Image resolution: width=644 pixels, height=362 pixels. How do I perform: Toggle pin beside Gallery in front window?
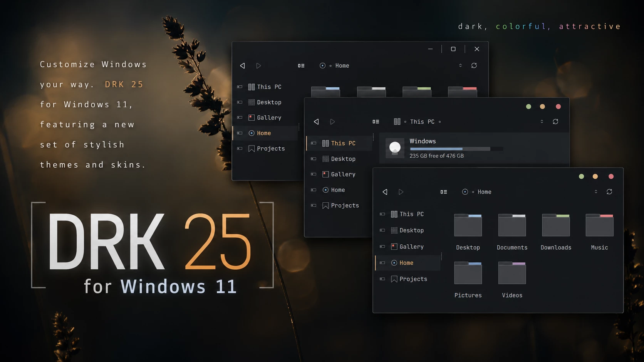pyautogui.click(x=382, y=247)
